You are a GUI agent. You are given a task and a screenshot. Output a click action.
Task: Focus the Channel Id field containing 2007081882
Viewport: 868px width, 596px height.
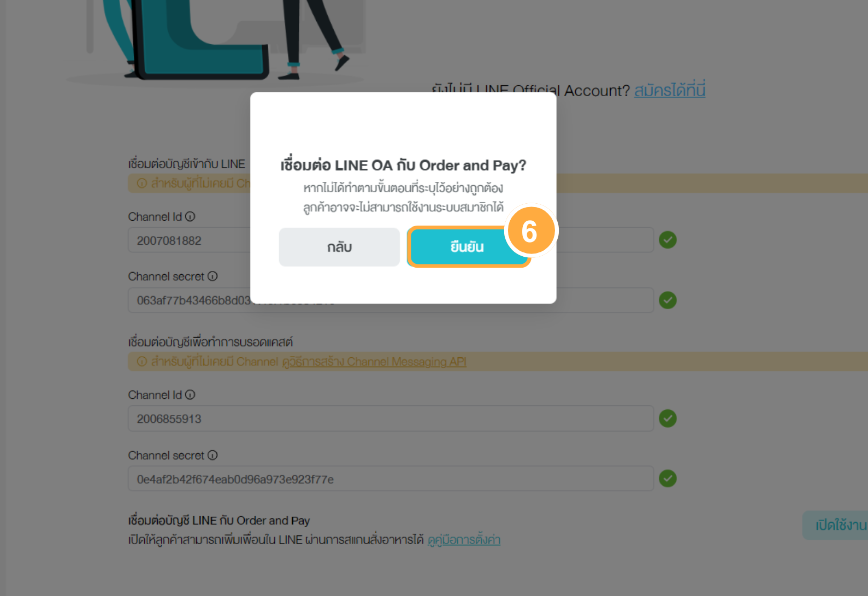point(391,240)
